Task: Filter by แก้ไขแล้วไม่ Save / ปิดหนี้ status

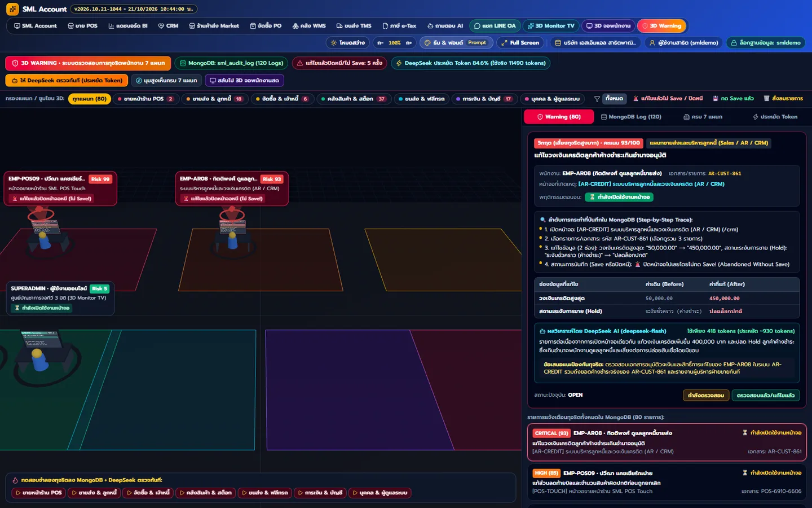Action: (668, 99)
